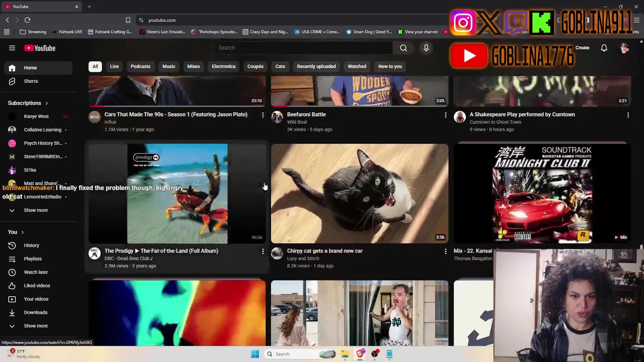Open the account avatar menu

coord(624,48)
